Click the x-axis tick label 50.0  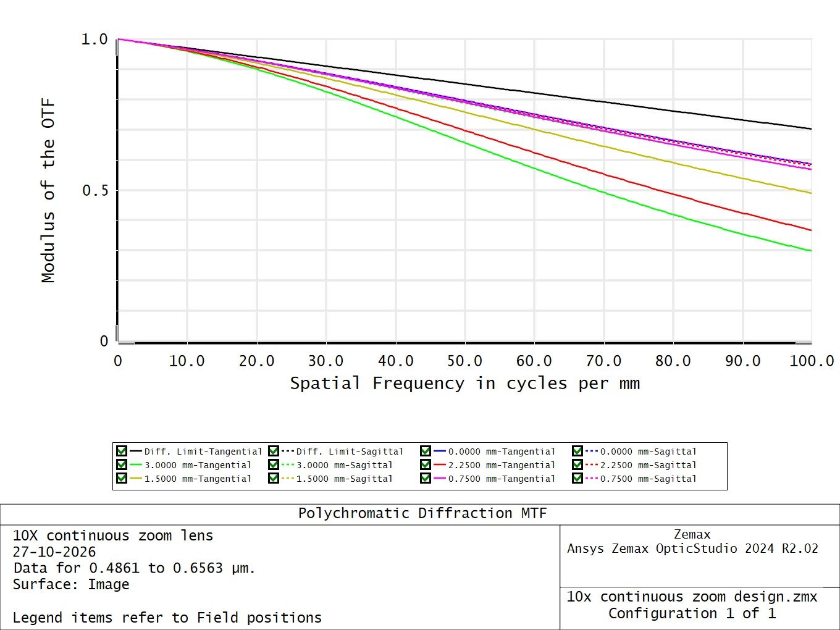pyautogui.click(x=465, y=361)
